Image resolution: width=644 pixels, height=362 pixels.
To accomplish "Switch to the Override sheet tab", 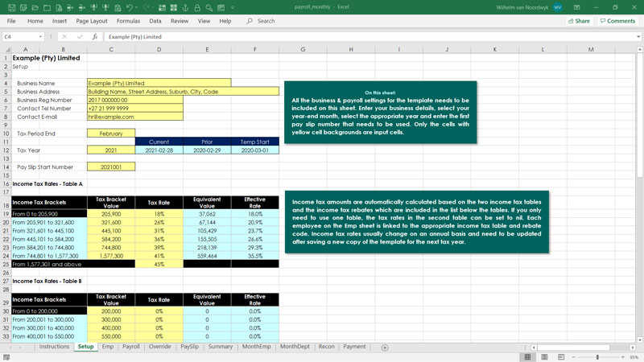I will [159, 347].
